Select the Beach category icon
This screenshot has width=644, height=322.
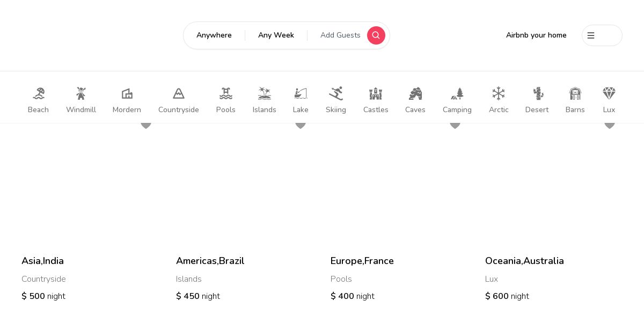(38, 94)
